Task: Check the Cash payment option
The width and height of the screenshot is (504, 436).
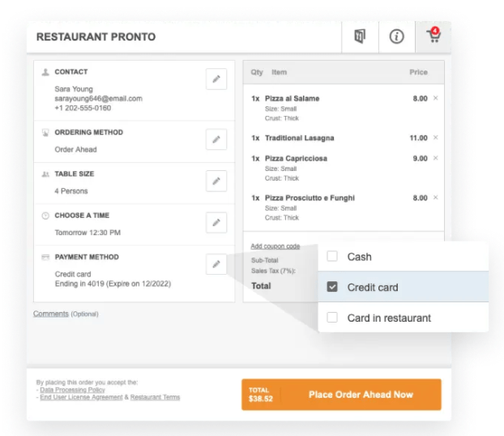Action: [x=332, y=257]
